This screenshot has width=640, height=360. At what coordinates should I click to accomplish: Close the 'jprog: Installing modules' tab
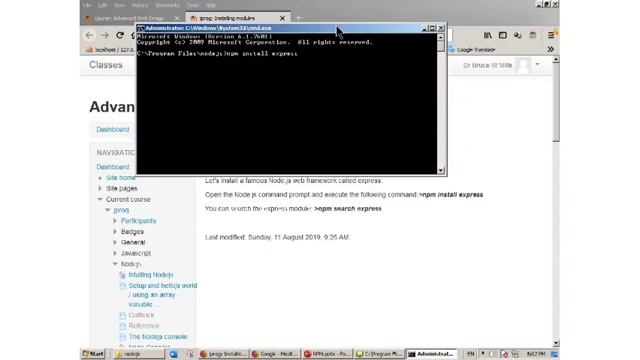point(282,18)
